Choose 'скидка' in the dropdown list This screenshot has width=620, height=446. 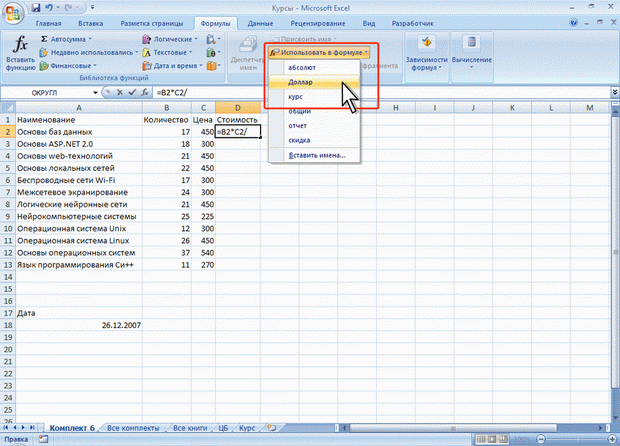coord(301,140)
